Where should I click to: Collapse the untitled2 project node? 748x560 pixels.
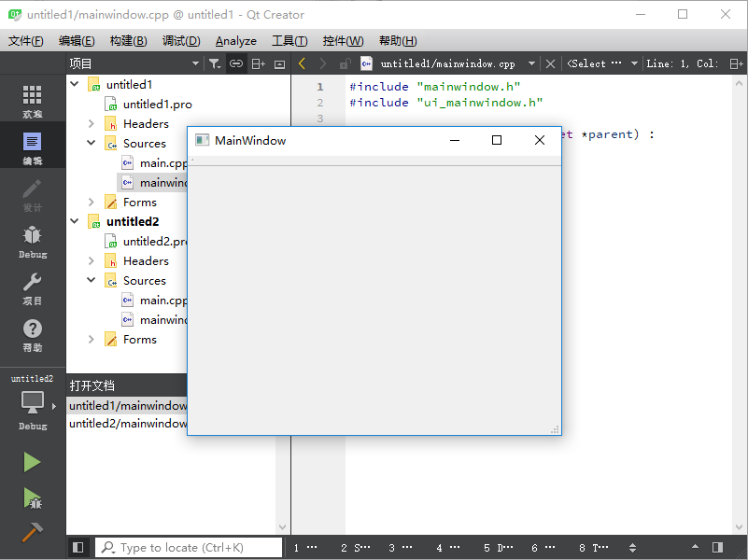[x=75, y=221]
